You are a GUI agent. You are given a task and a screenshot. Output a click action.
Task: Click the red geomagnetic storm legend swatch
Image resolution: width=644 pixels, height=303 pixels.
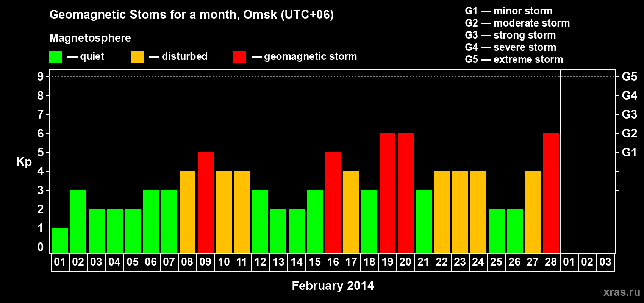239,57
